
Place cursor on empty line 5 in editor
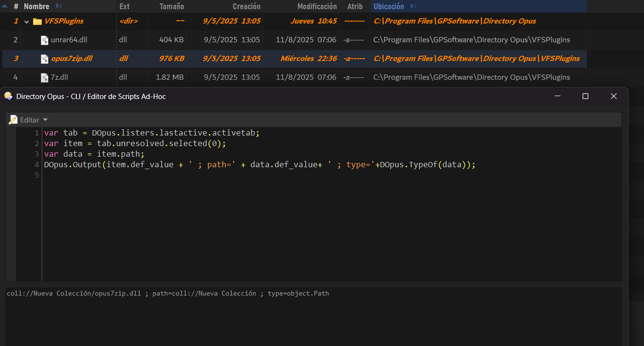click(x=144, y=175)
